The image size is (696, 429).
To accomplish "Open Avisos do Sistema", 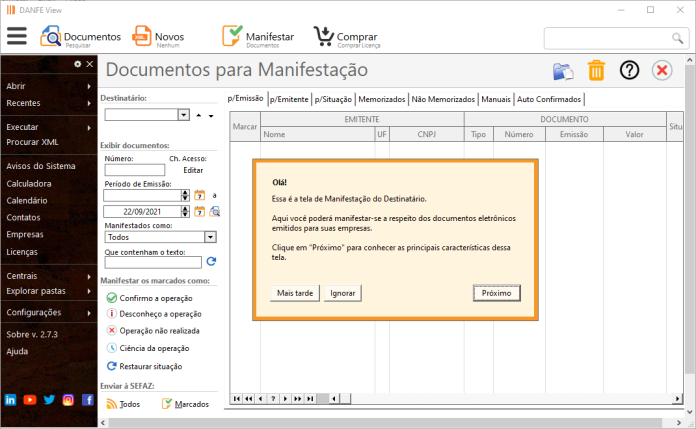I will (x=41, y=166).
